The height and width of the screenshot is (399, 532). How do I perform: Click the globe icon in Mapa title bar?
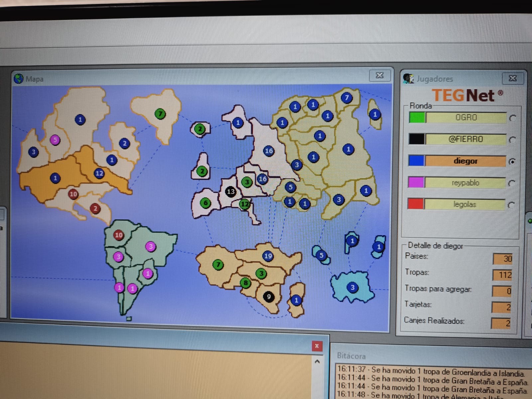[x=19, y=79]
